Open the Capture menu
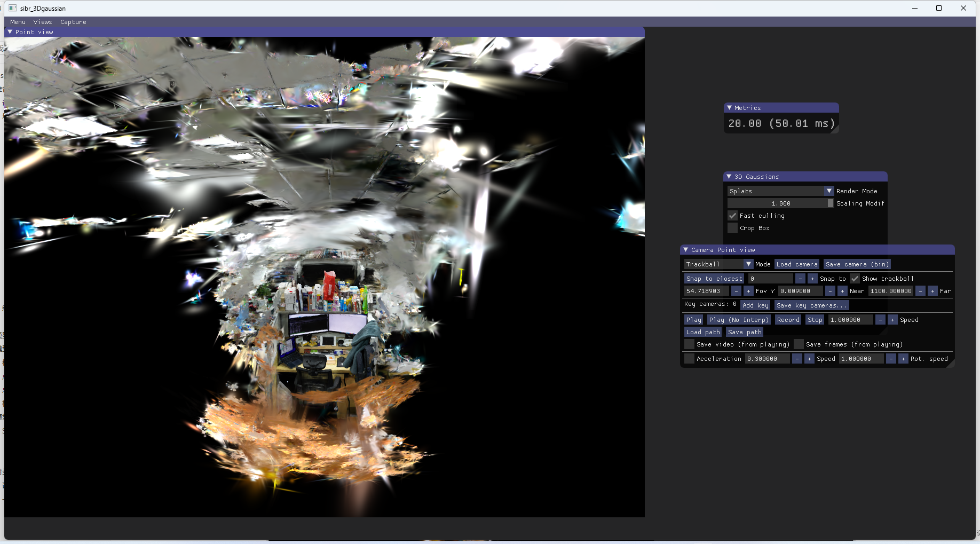980x544 pixels. (x=73, y=22)
